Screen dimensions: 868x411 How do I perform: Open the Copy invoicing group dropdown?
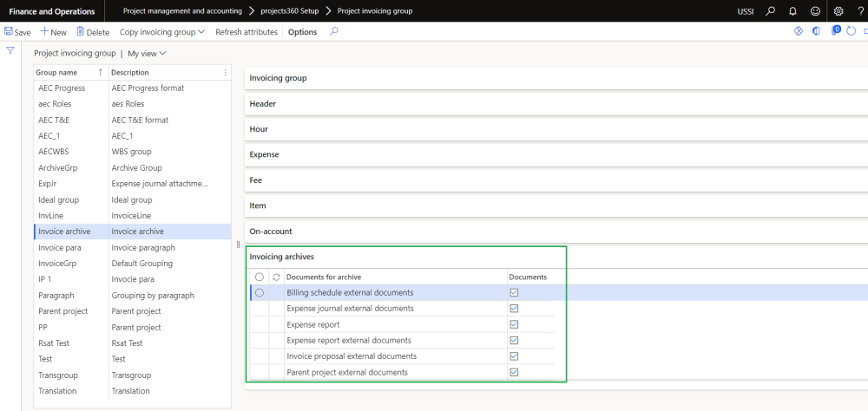click(x=161, y=32)
